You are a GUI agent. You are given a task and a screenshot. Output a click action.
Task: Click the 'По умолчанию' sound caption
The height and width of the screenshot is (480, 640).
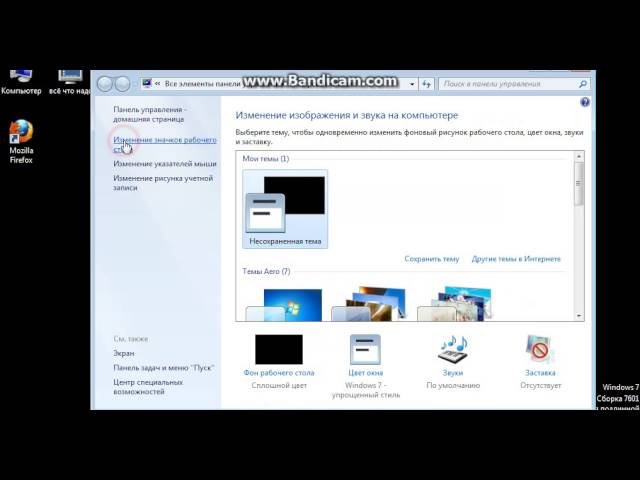point(453,385)
